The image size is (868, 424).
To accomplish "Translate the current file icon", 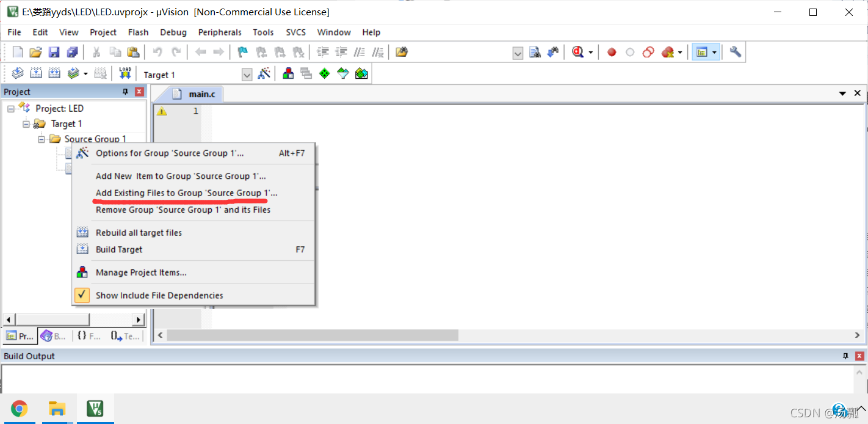I will tap(18, 74).
